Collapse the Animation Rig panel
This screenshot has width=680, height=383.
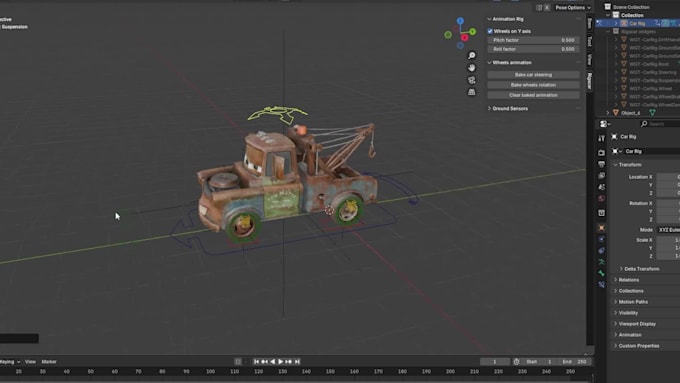490,19
